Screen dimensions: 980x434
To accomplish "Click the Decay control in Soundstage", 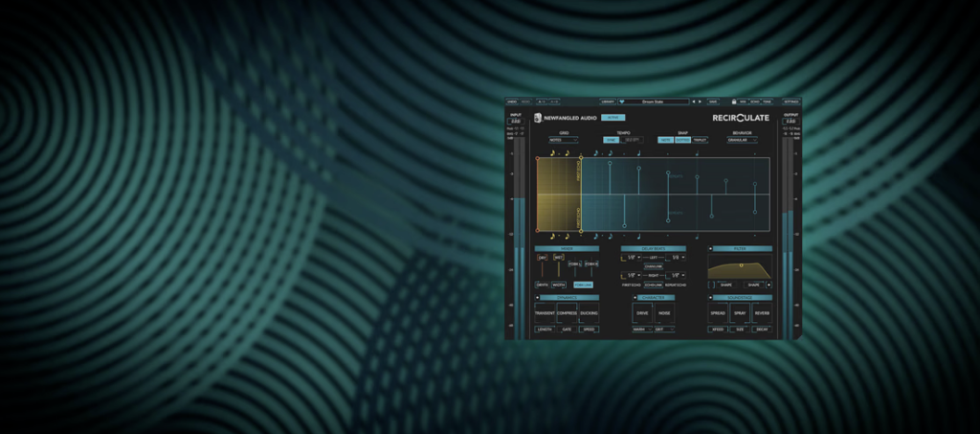I will pos(762,329).
